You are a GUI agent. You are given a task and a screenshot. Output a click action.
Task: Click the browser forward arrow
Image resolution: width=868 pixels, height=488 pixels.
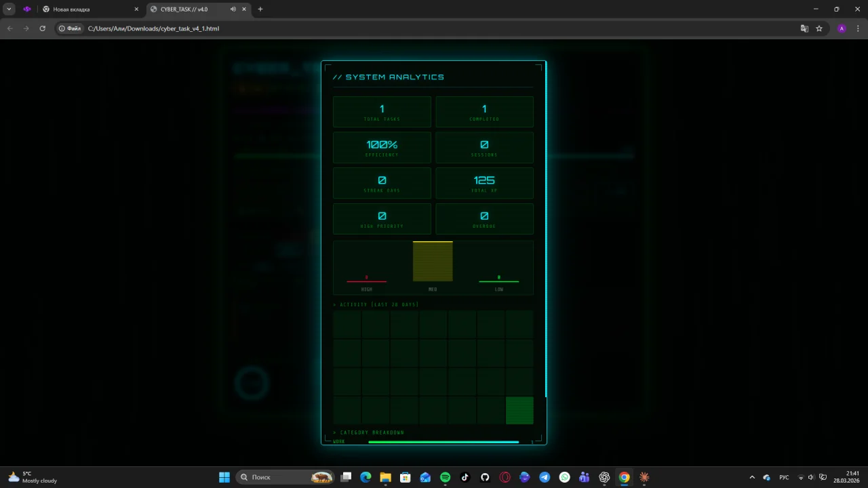click(26, 28)
